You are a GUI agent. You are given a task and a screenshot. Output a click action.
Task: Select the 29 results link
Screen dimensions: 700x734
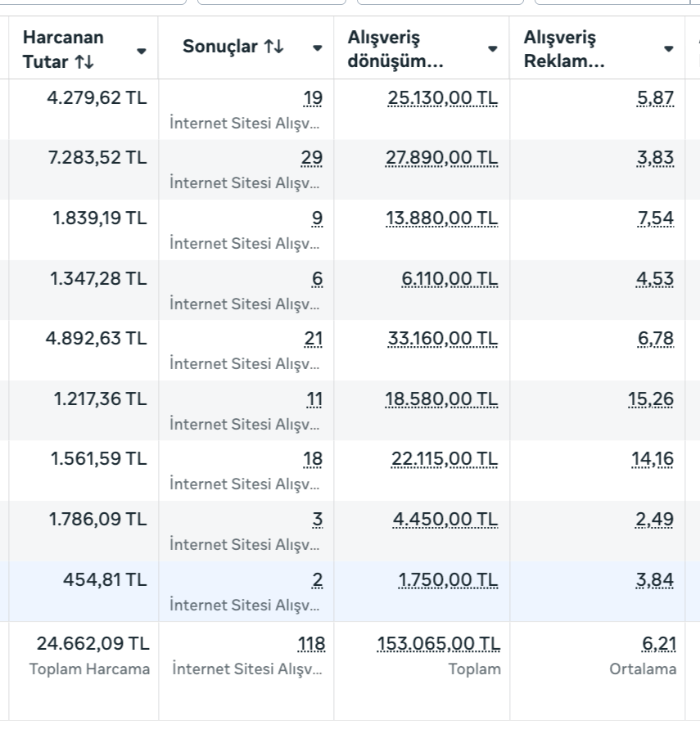pos(313,158)
